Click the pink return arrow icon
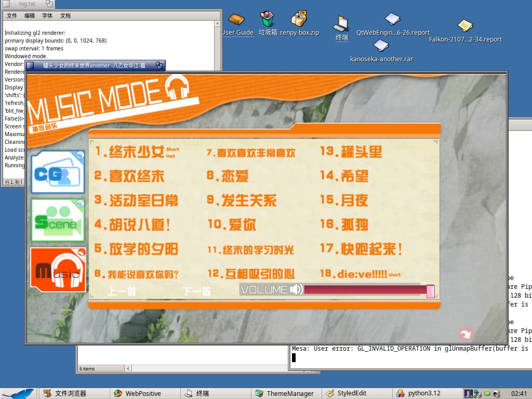Image resolution: width=532 pixels, height=399 pixels. [x=466, y=334]
